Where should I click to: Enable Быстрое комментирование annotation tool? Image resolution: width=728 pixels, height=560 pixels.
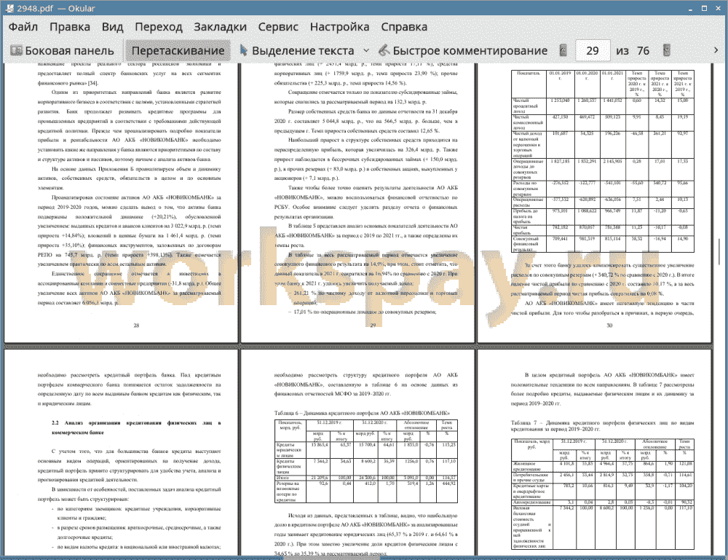(x=463, y=51)
